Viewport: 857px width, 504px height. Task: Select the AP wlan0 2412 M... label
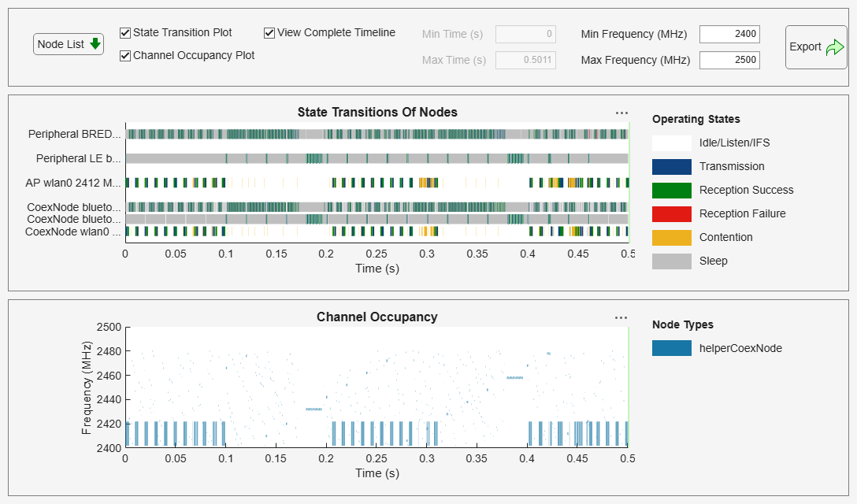click(x=72, y=183)
